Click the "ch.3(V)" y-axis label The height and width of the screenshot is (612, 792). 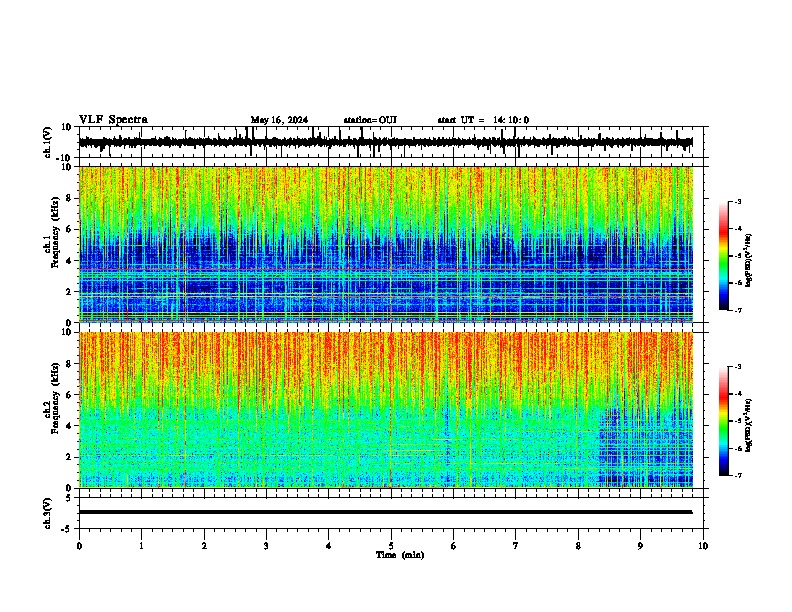(x=48, y=513)
